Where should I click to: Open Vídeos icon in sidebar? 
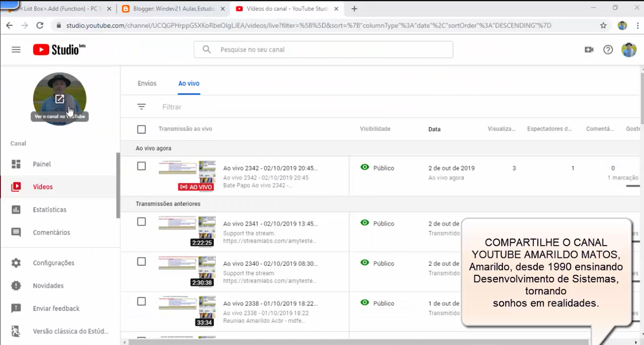pos(16,187)
